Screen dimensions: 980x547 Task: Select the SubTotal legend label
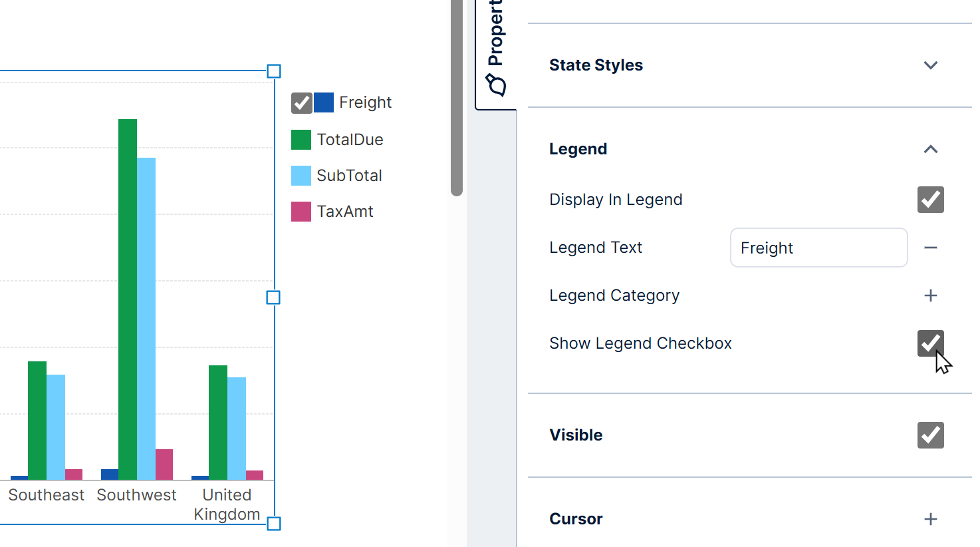click(x=349, y=175)
